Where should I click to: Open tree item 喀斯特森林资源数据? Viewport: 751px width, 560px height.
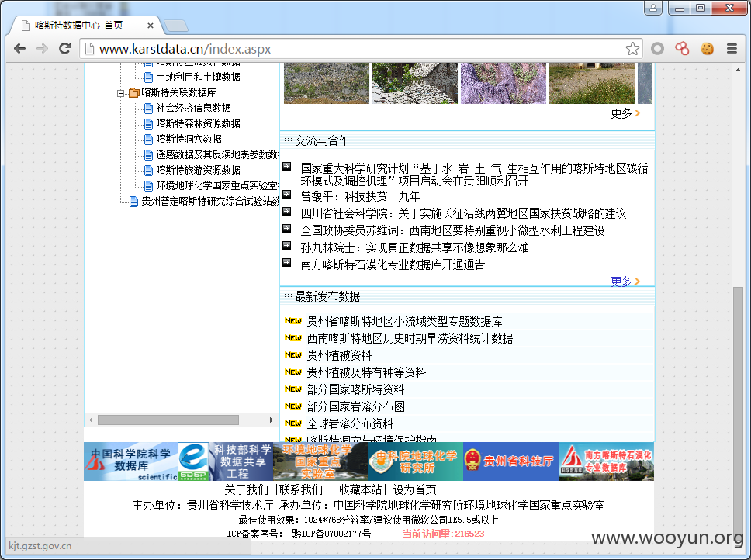(198, 123)
